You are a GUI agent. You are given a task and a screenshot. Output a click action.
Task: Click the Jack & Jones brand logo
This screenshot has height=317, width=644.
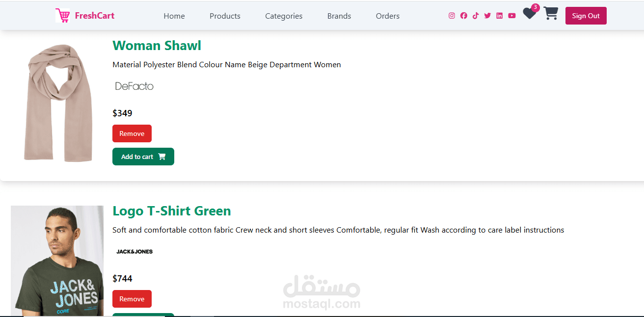coord(134,251)
